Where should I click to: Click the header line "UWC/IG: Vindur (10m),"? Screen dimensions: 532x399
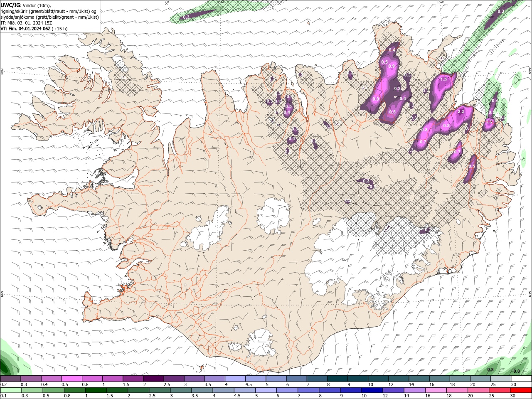26,5
